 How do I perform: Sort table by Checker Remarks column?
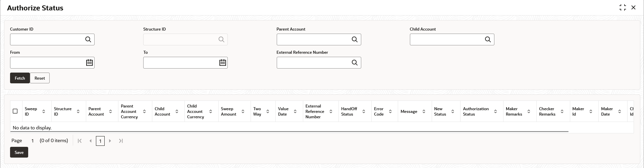coord(562,111)
